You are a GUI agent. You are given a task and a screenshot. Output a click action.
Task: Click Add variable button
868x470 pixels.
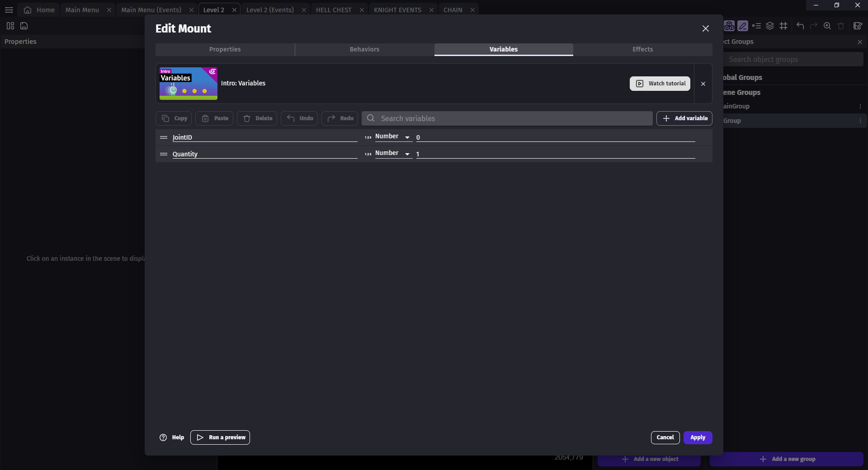coord(684,118)
